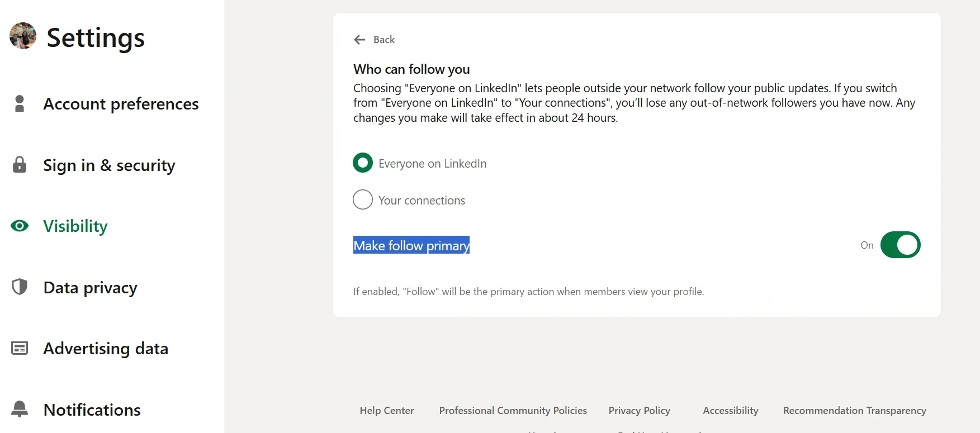Open the Accessibility page
Viewport: 980px width, 433px height.
click(730, 410)
